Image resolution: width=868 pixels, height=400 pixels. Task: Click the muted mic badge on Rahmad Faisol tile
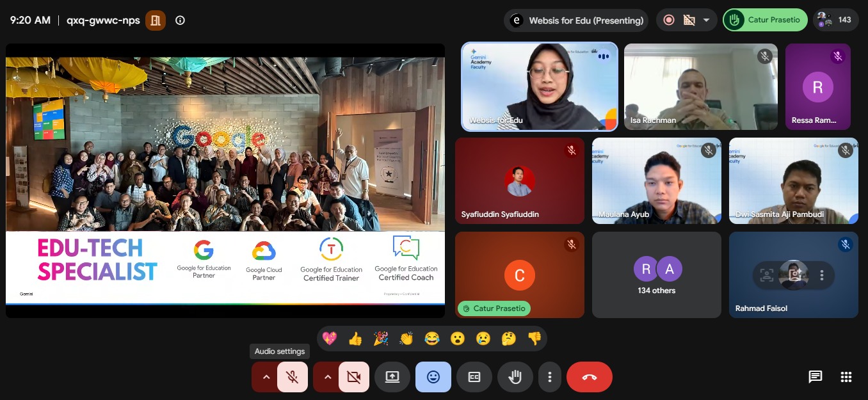tap(845, 244)
